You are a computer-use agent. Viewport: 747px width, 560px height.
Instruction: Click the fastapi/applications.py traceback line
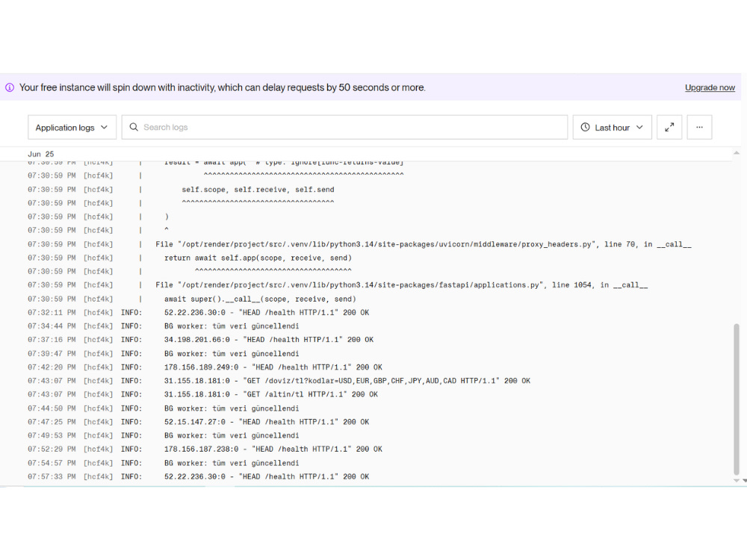pyautogui.click(x=338, y=284)
